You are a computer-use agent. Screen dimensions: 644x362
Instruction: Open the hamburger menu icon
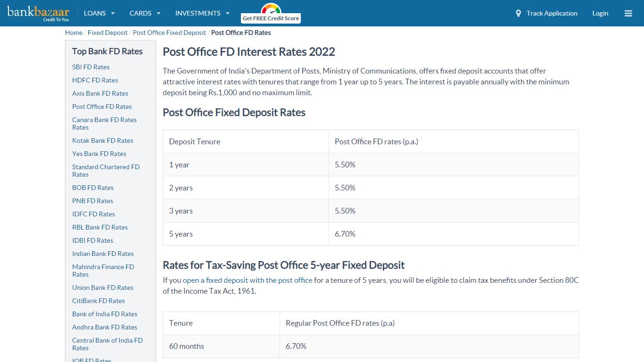(628, 13)
